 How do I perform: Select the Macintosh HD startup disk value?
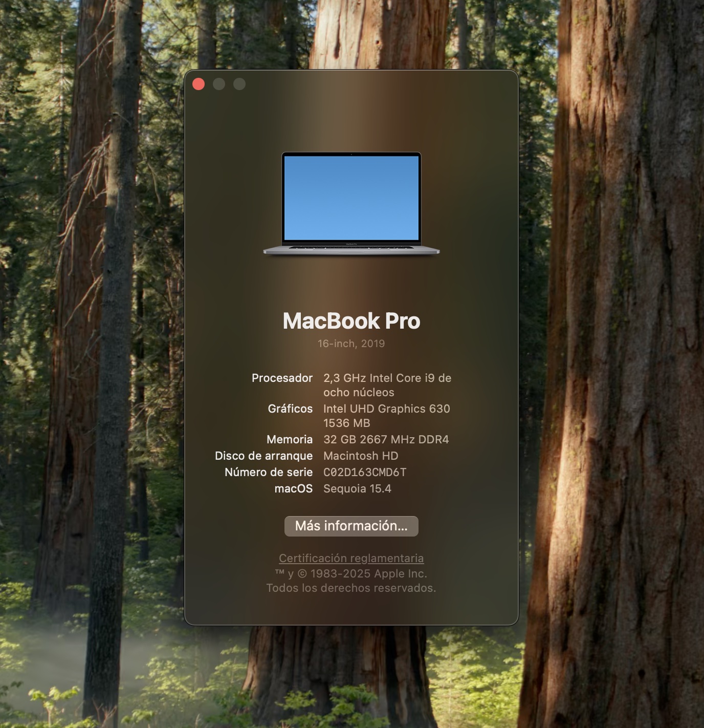coord(361,456)
